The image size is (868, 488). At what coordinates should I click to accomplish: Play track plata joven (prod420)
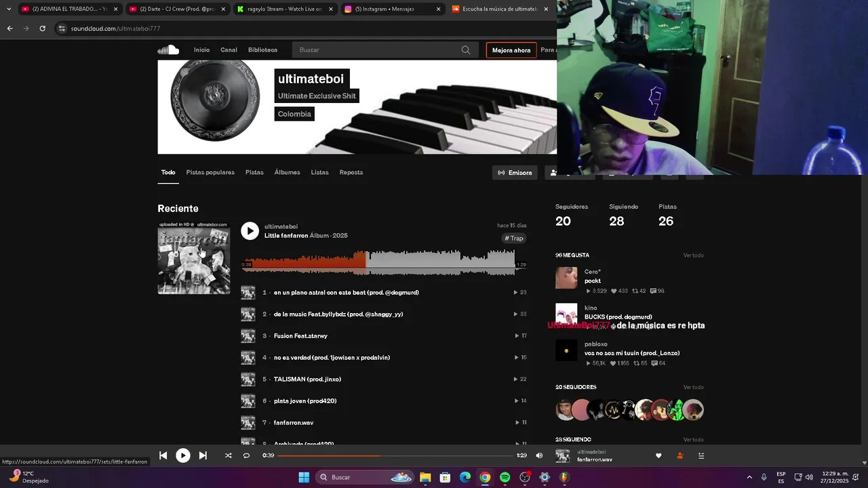(x=305, y=401)
